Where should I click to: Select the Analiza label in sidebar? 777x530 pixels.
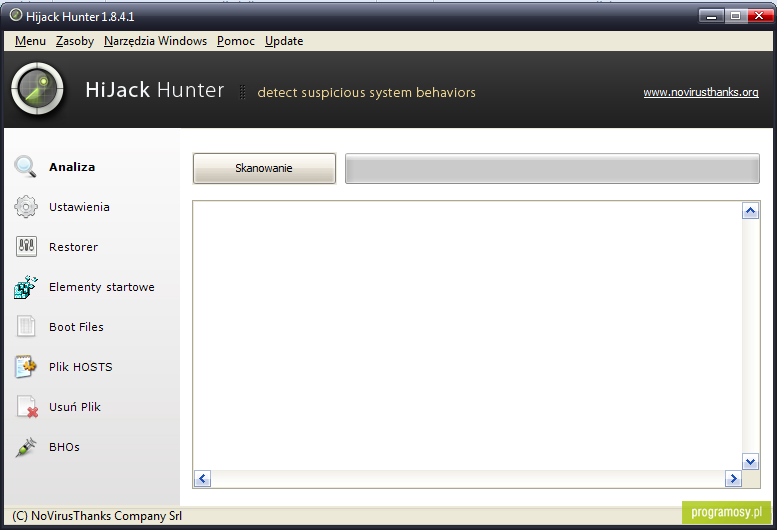[72, 167]
